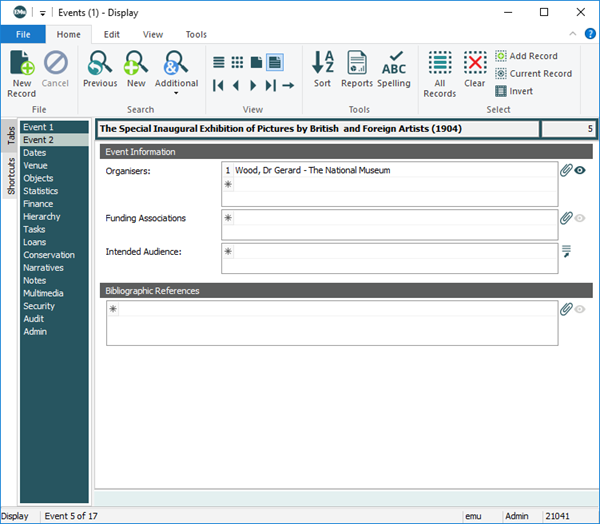Click Current Record in Select group

[x=533, y=74]
